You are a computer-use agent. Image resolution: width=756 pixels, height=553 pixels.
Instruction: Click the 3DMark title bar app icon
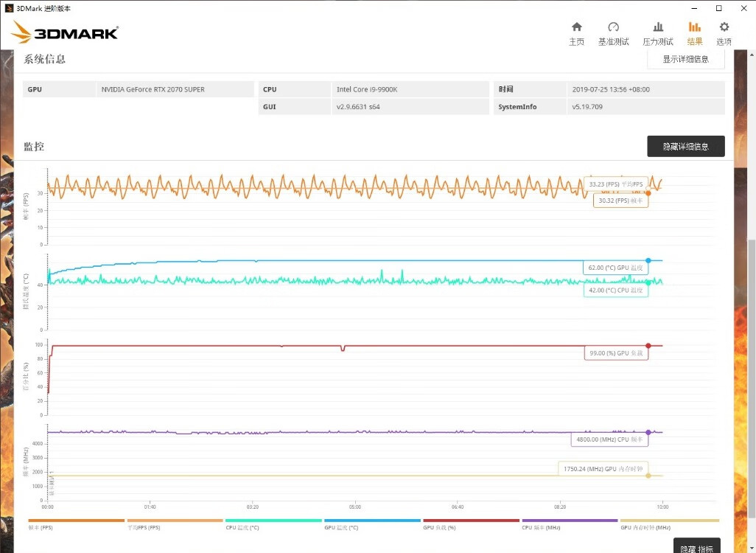[9, 8]
